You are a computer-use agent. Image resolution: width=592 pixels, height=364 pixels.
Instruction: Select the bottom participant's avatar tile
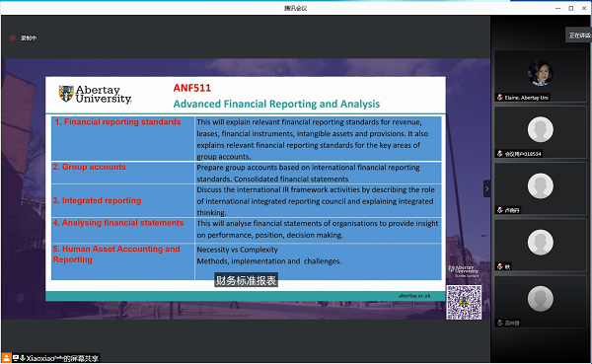541,299
